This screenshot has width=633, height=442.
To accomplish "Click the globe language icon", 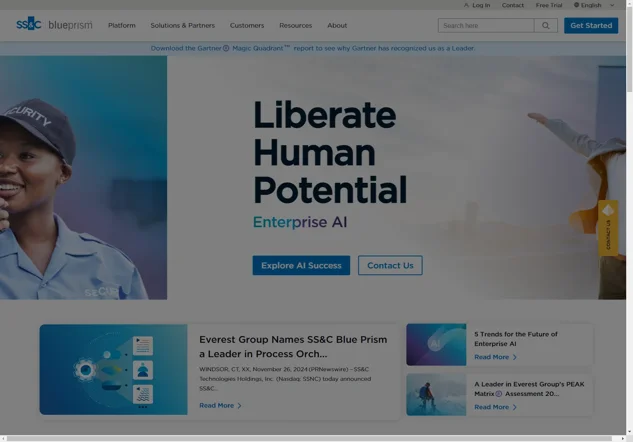I will [x=576, y=5].
